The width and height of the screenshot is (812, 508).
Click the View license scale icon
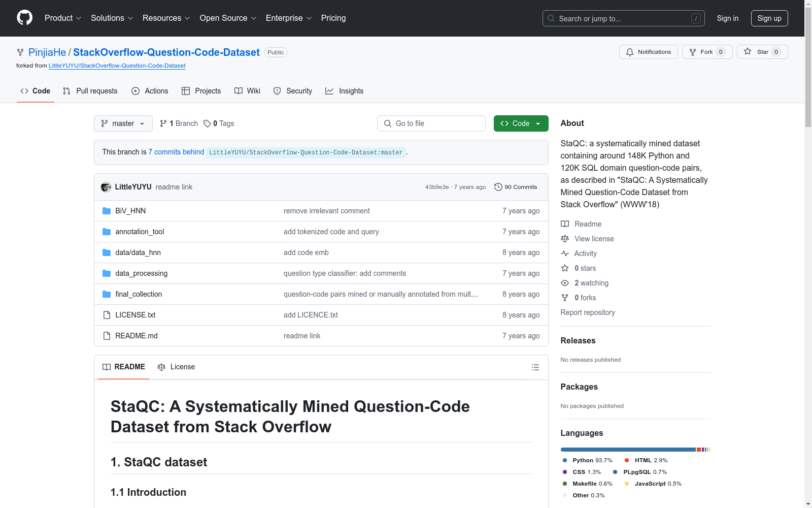pyautogui.click(x=565, y=239)
